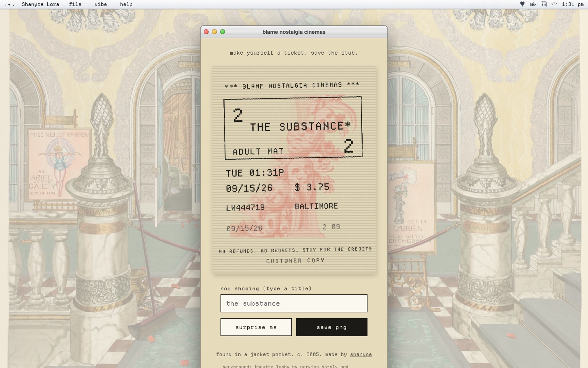Click THE SUBSTANCE* title on ticket
Screen dimensions: 588x368
(x=300, y=127)
